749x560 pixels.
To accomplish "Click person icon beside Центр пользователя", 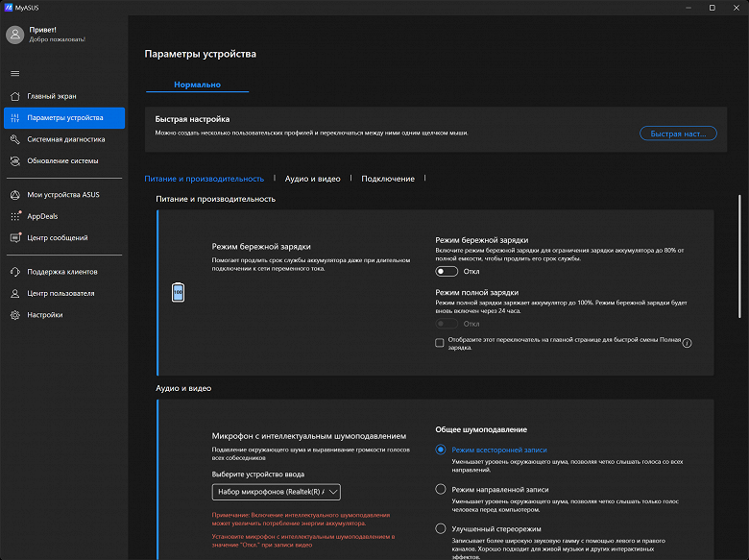I will click(x=15, y=293).
